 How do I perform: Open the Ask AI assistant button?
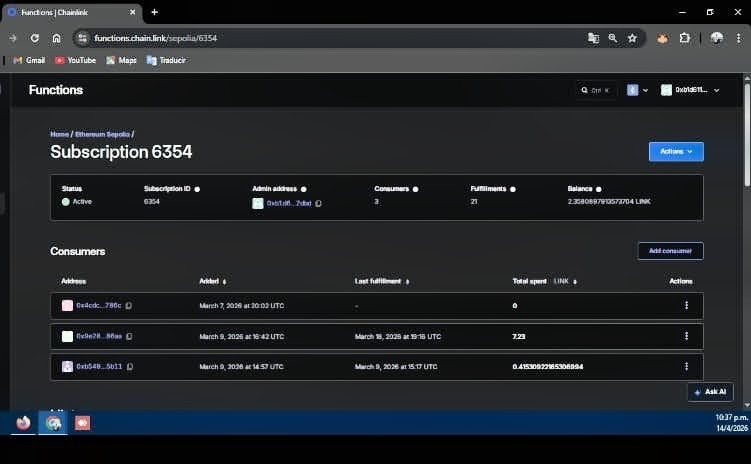click(x=710, y=392)
